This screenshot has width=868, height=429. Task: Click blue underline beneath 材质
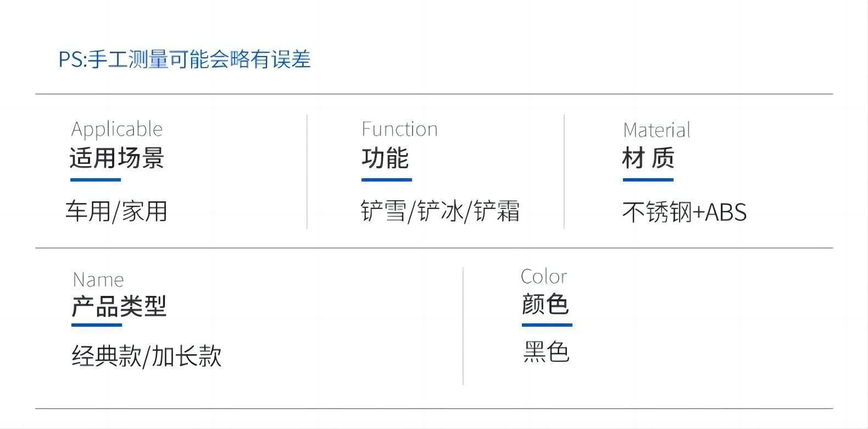click(648, 179)
